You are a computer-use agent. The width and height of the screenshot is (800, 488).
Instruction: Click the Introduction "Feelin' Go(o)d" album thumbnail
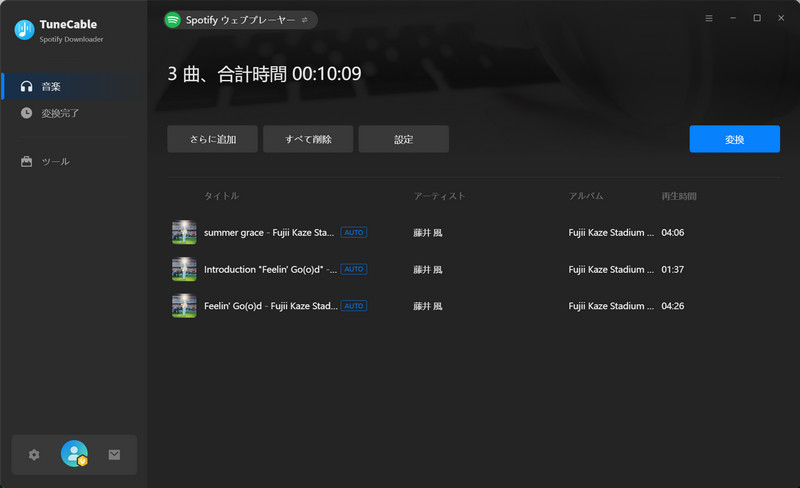coord(184,269)
